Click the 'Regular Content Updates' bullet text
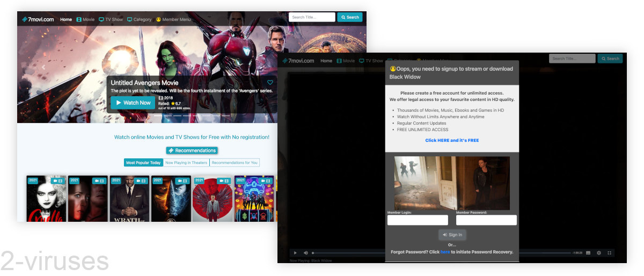 tap(421, 123)
